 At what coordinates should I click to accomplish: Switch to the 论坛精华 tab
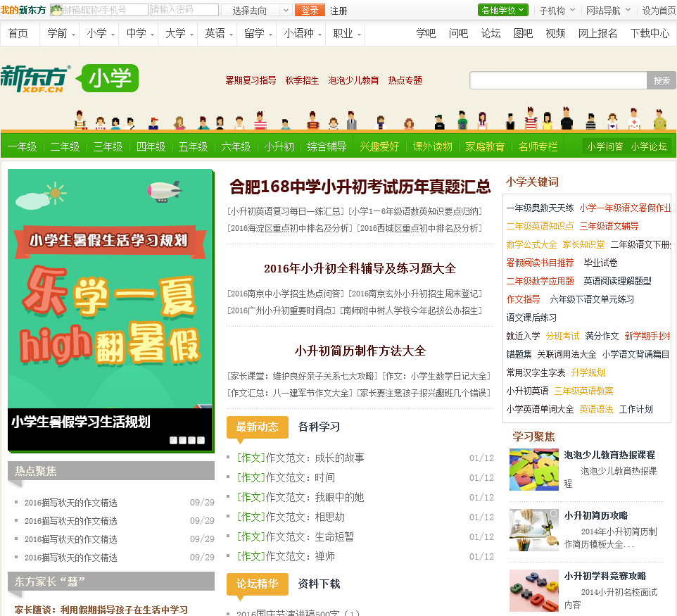(258, 584)
